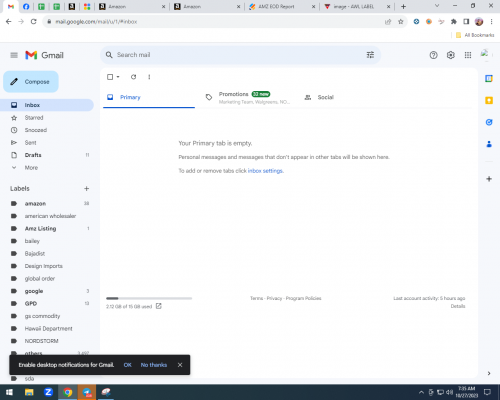Get add-ons plus icon in side panel

pyautogui.click(x=489, y=179)
